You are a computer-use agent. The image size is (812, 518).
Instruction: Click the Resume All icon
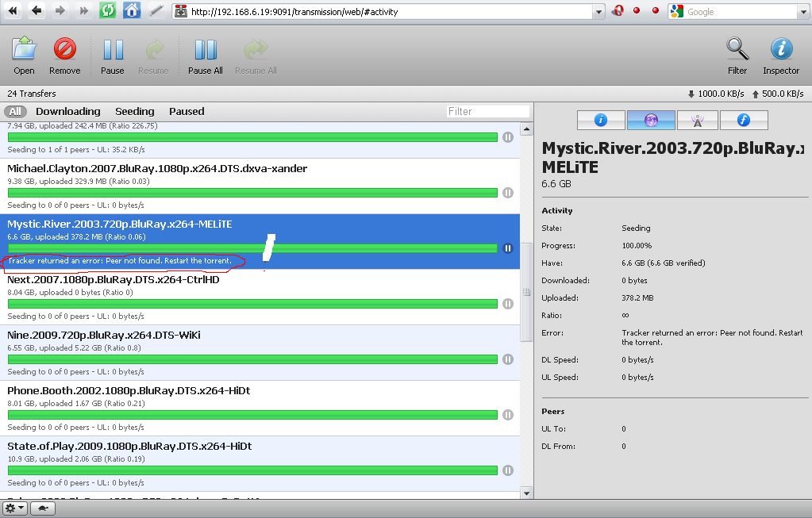(x=256, y=50)
